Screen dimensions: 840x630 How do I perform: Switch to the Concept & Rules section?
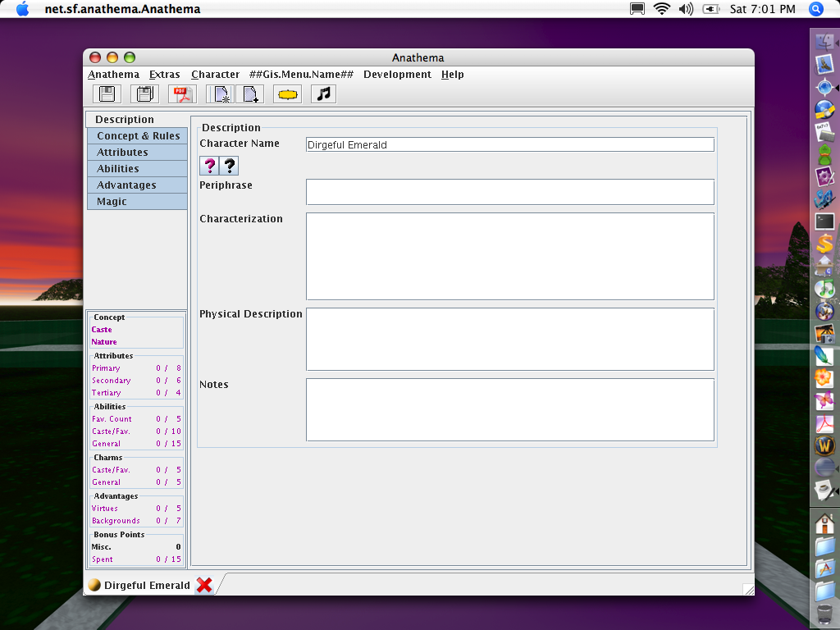click(x=137, y=136)
